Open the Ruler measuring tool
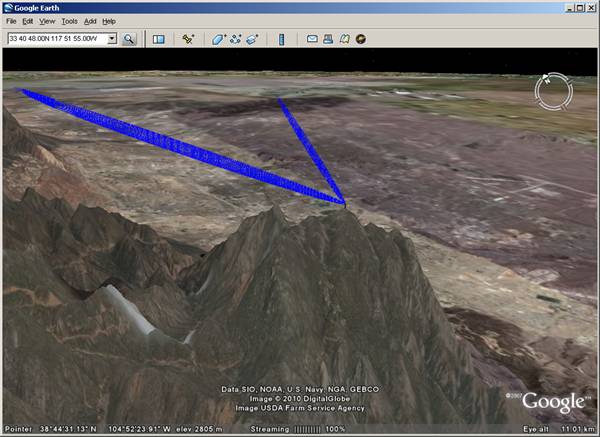 tap(281, 39)
